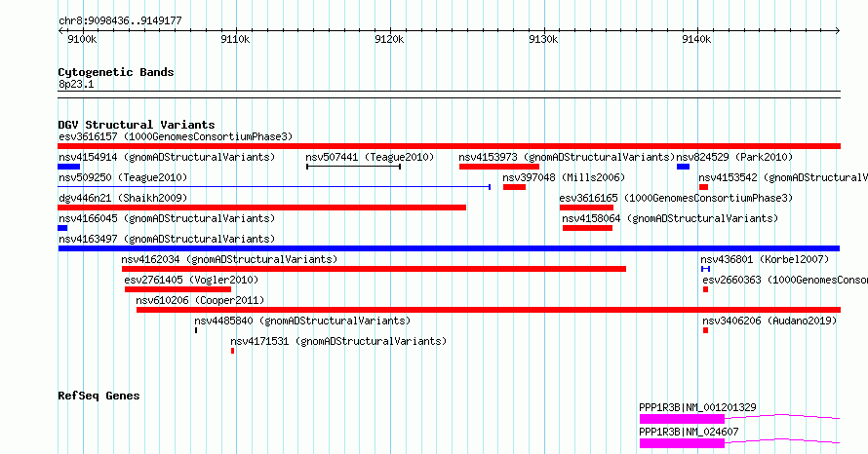Open variant label nsv397048 (Mills2006)
This screenshot has width=868, height=454.
click(x=564, y=177)
